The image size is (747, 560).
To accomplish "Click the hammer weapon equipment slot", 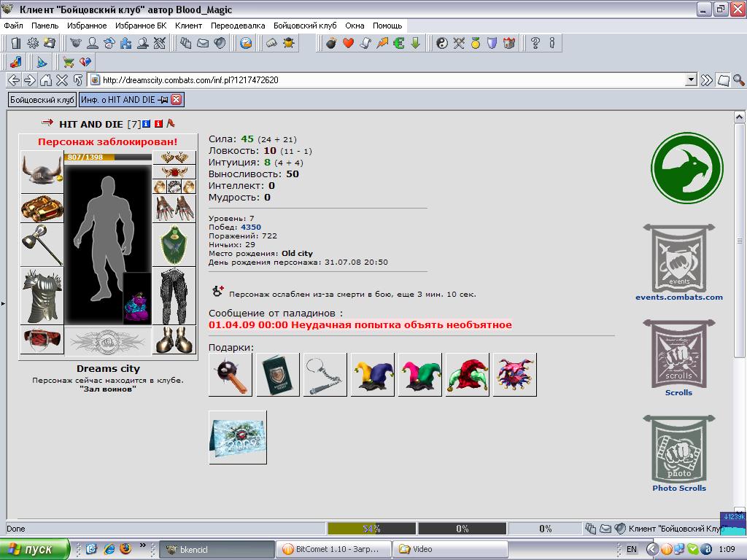I will click(42, 245).
